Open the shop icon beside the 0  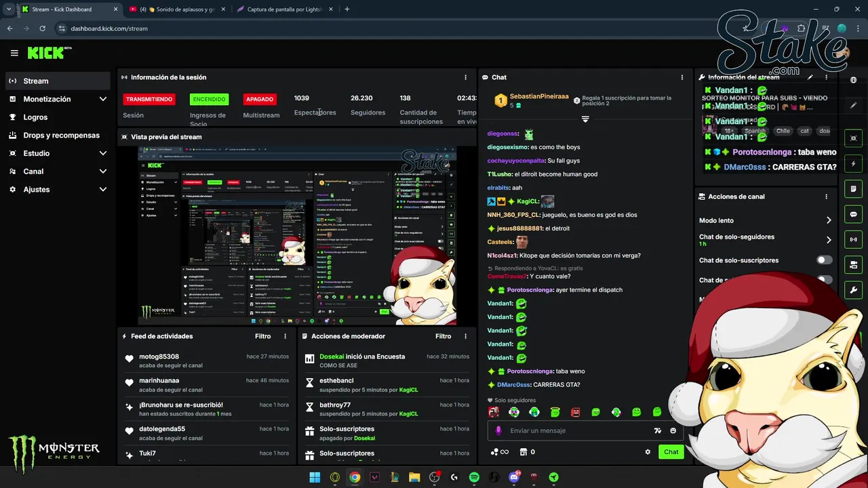pyautogui.click(x=523, y=452)
